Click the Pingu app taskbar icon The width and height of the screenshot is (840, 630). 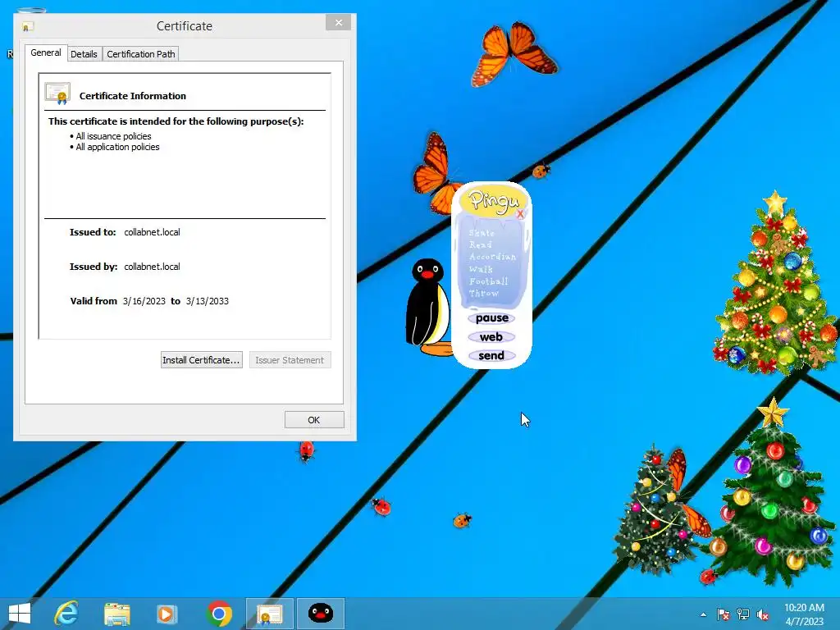(321, 614)
